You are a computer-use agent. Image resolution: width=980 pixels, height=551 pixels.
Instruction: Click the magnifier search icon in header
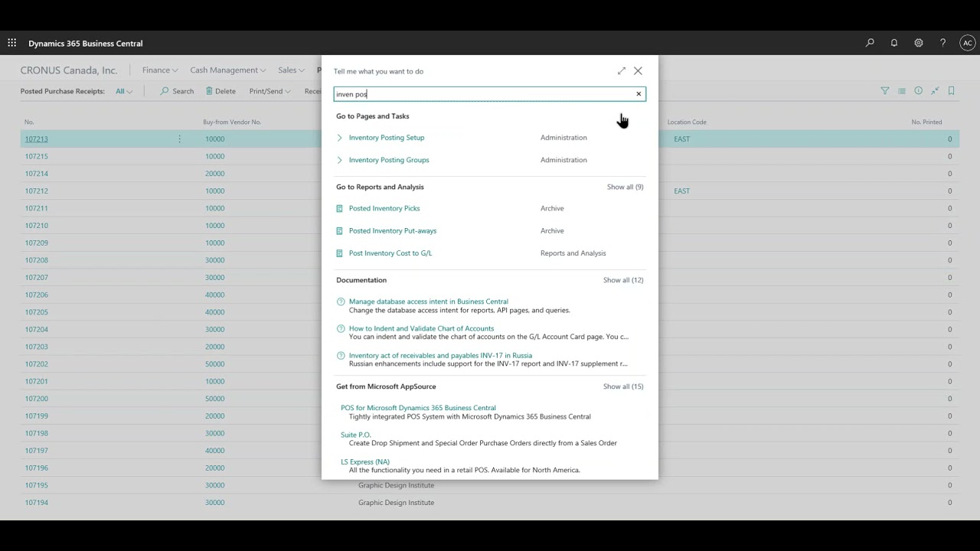coord(870,43)
